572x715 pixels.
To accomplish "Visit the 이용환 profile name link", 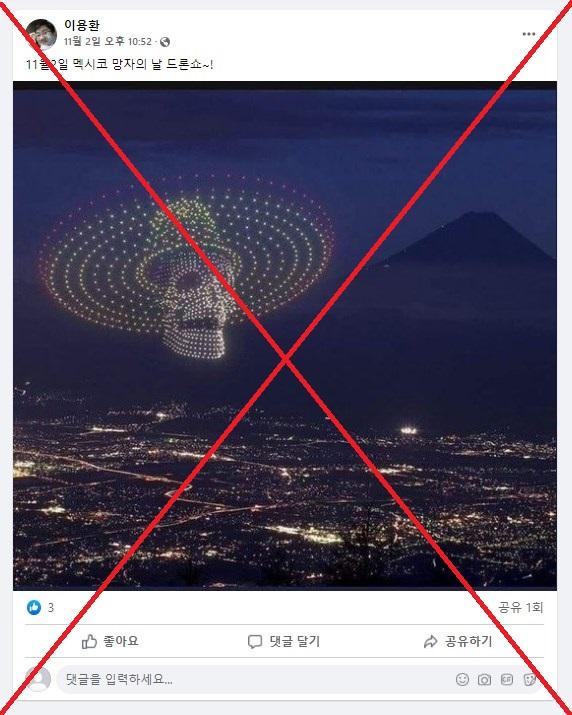I will (x=82, y=25).
